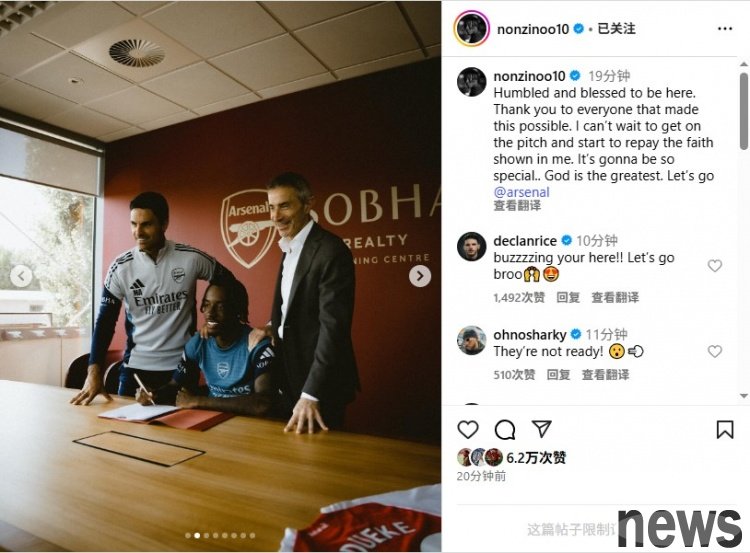Expand translation under nonzinoo10's caption

pyautogui.click(x=517, y=206)
